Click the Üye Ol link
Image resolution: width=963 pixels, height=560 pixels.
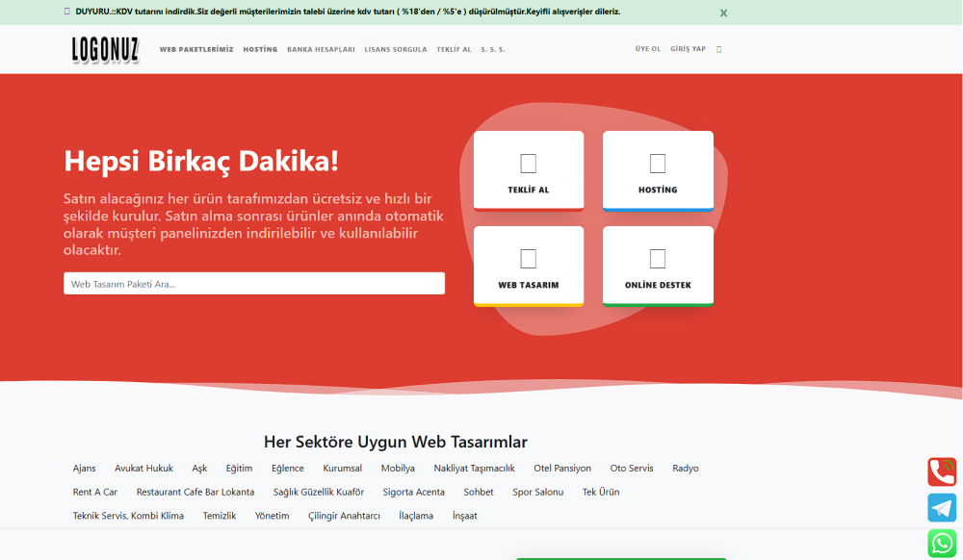pyautogui.click(x=648, y=49)
